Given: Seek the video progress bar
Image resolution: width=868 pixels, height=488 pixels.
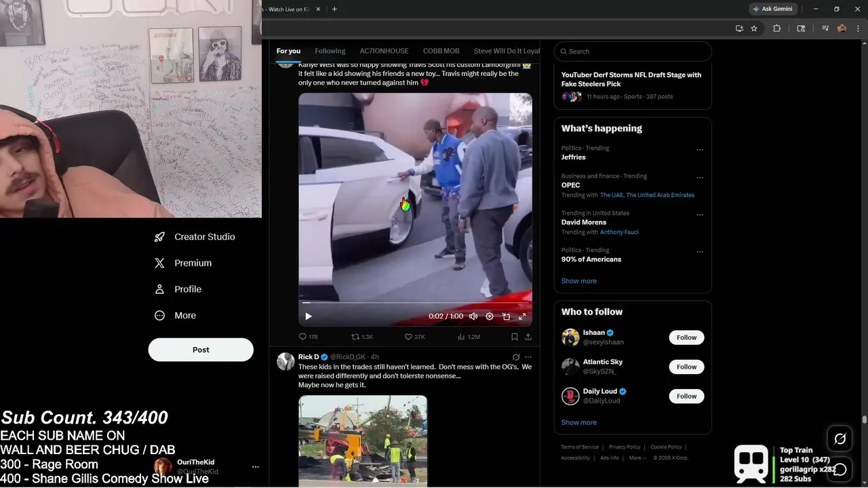Looking at the screenshot, I should [415, 303].
